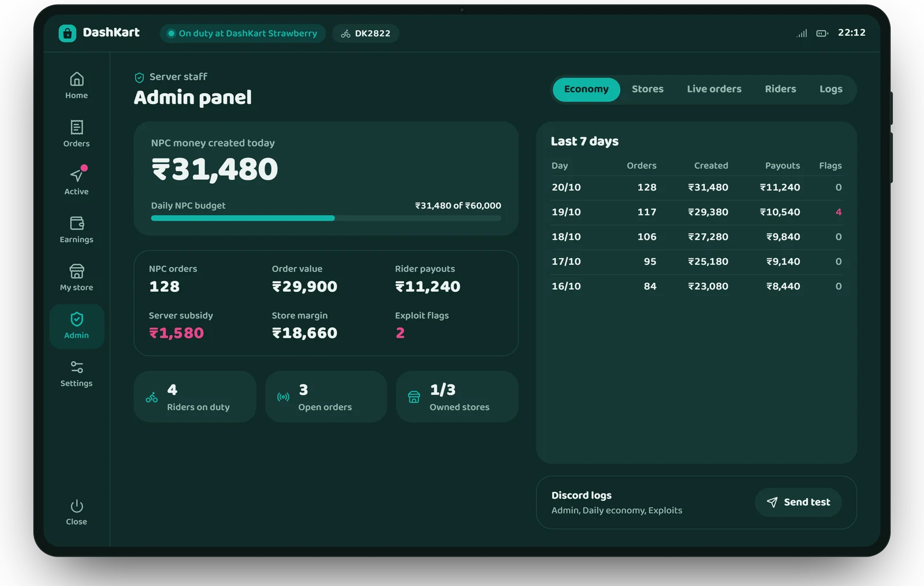924x586 pixels.
Task: Click the store icon on Owned stores card
Action: pos(414,397)
